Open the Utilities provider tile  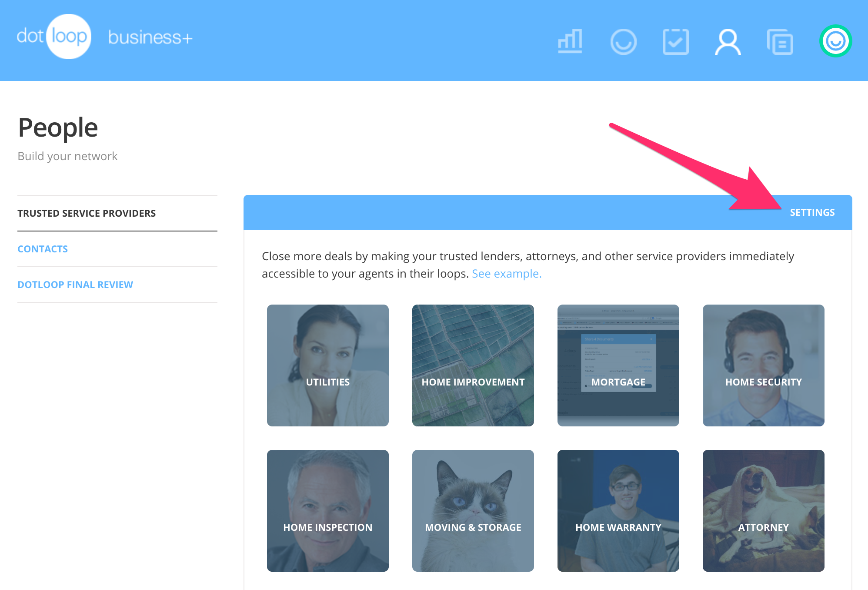(x=328, y=365)
